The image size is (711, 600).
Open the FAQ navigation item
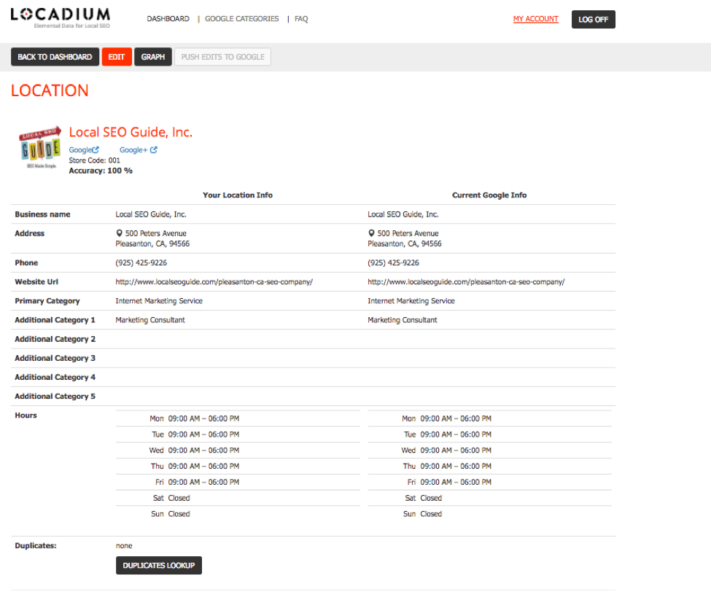pyautogui.click(x=301, y=19)
